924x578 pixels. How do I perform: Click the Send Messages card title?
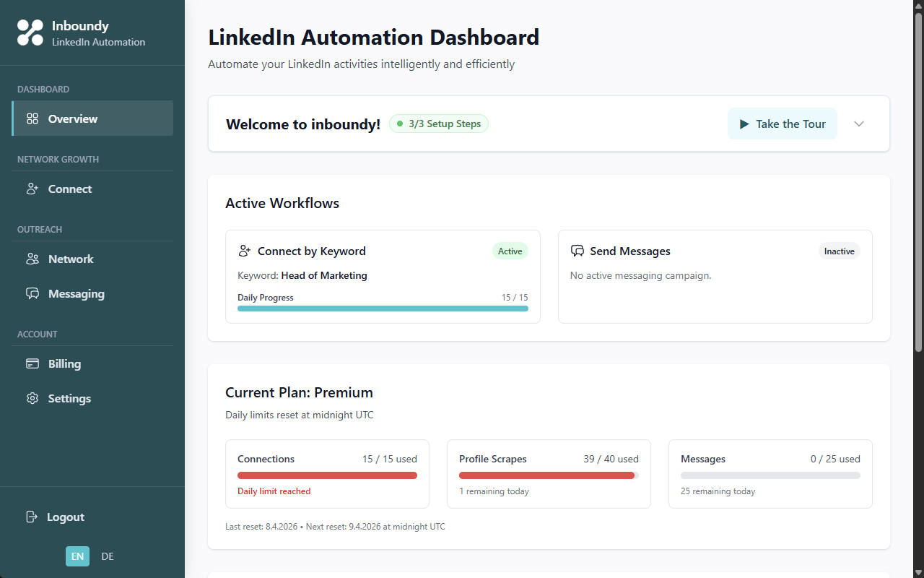tap(630, 251)
